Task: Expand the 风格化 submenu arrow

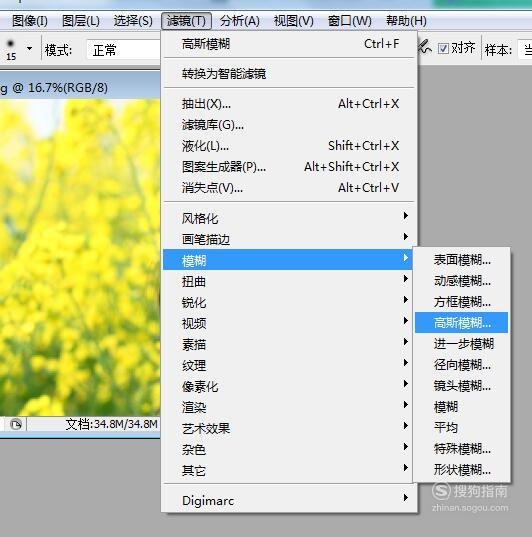Action: 406,216
